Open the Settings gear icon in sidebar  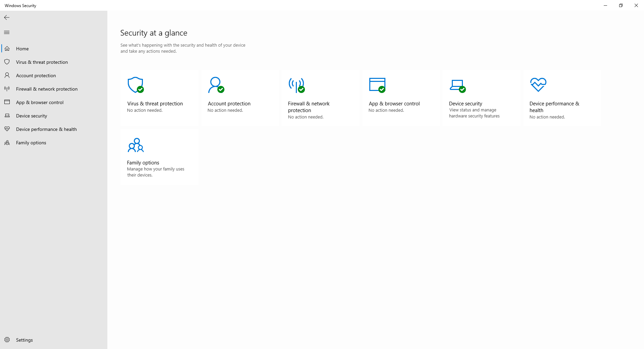(x=7, y=340)
